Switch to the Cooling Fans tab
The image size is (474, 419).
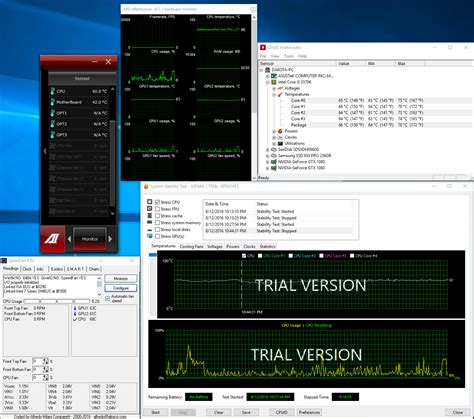click(x=191, y=247)
